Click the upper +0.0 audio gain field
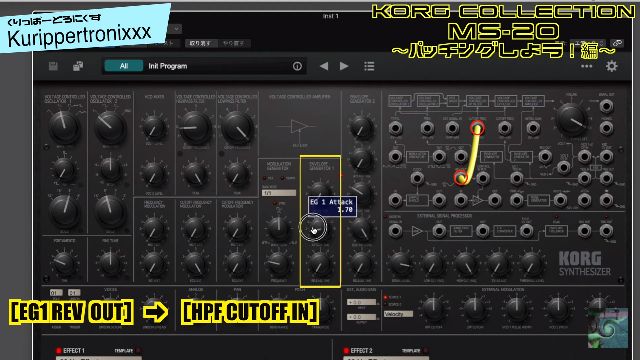 (x=361, y=302)
